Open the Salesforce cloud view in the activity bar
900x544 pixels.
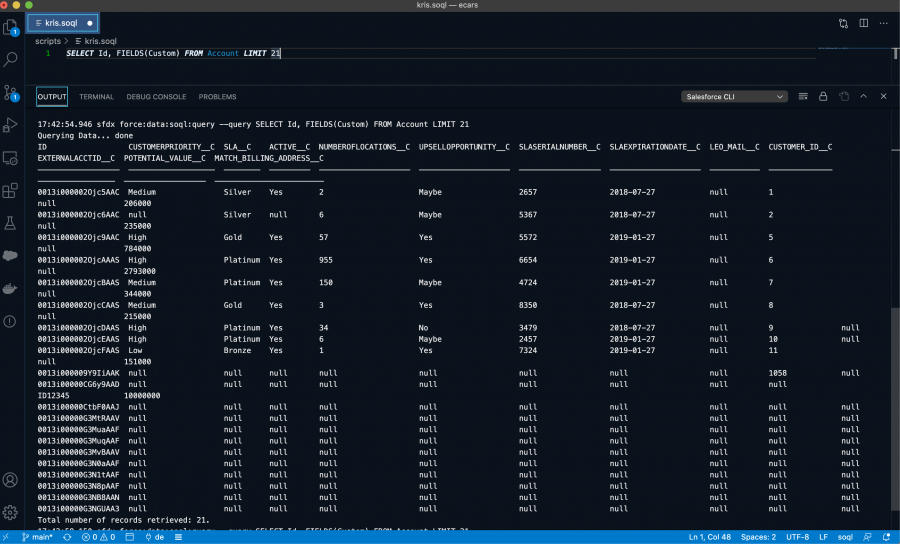(x=10, y=255)
